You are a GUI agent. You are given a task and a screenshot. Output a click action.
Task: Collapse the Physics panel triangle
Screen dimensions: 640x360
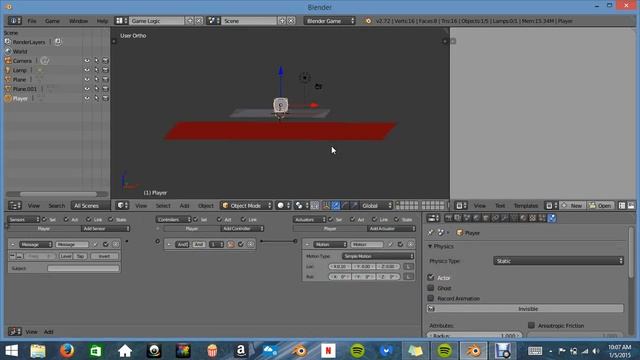(430, 247)
